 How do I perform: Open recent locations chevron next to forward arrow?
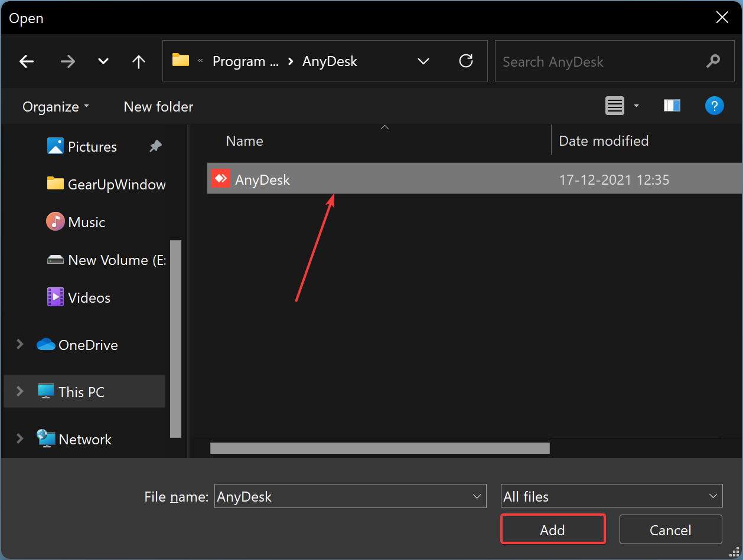tap(103, 61)
